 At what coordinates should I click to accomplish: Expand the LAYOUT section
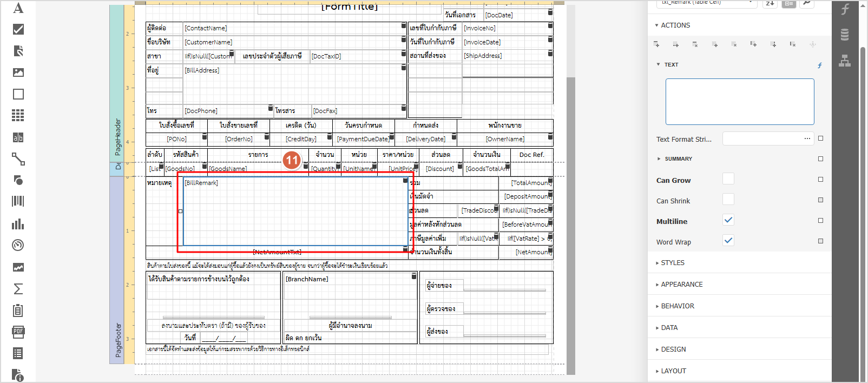673,371
